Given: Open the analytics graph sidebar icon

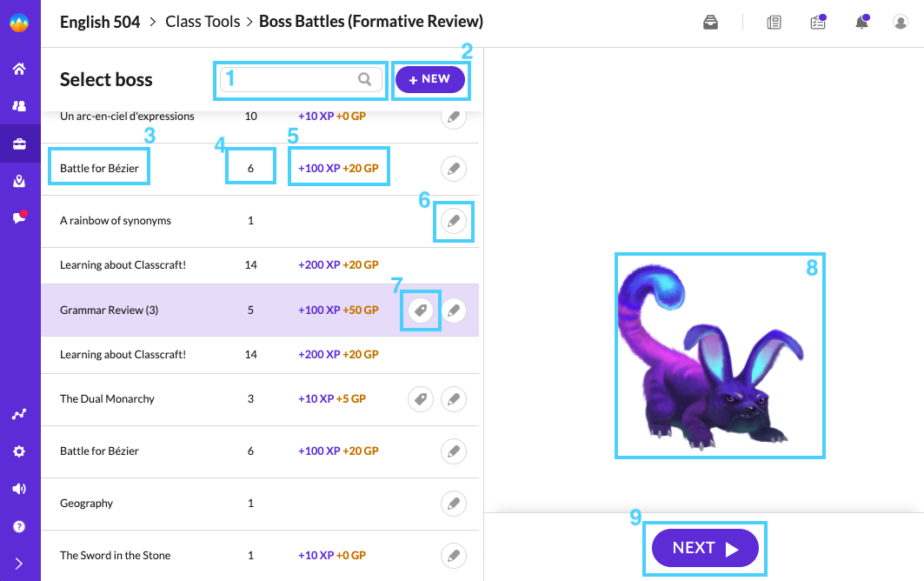Looking at the screenshot, I should [19, 414].
